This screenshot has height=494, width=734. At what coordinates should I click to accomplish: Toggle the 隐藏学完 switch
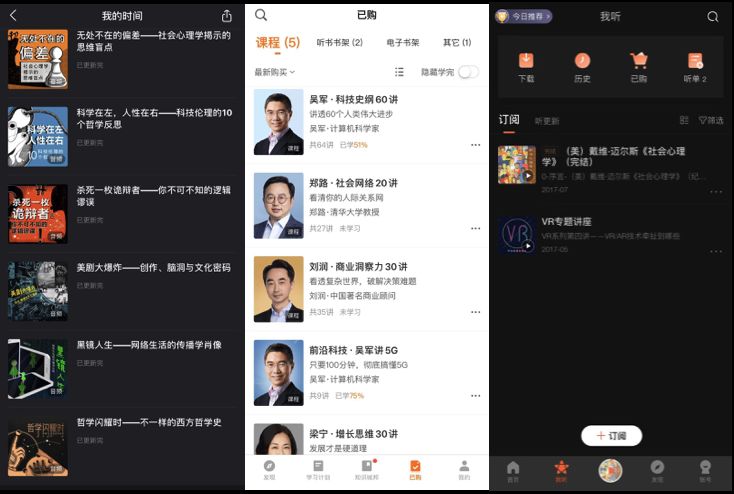[469, 72]
